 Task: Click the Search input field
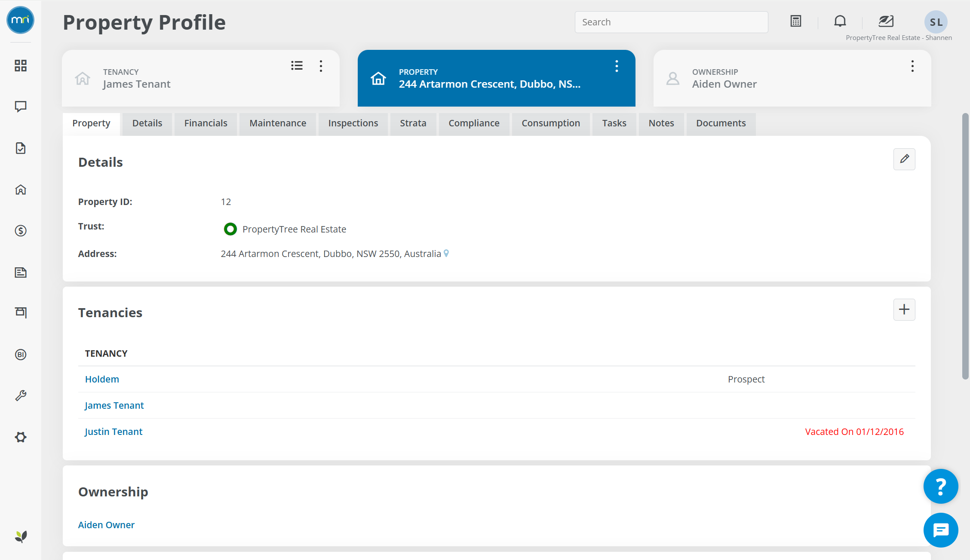(671, 22)
